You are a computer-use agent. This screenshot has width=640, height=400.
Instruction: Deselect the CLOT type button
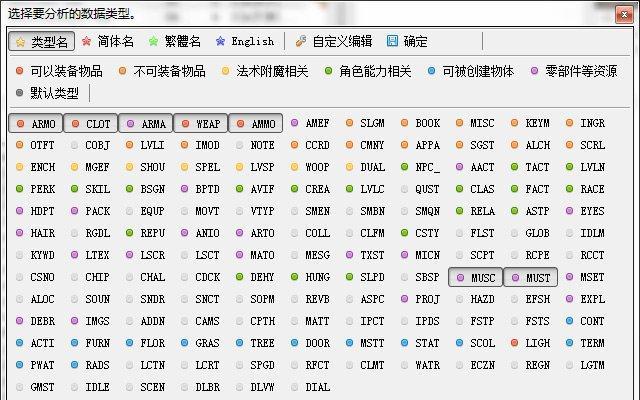click(91, 123)
